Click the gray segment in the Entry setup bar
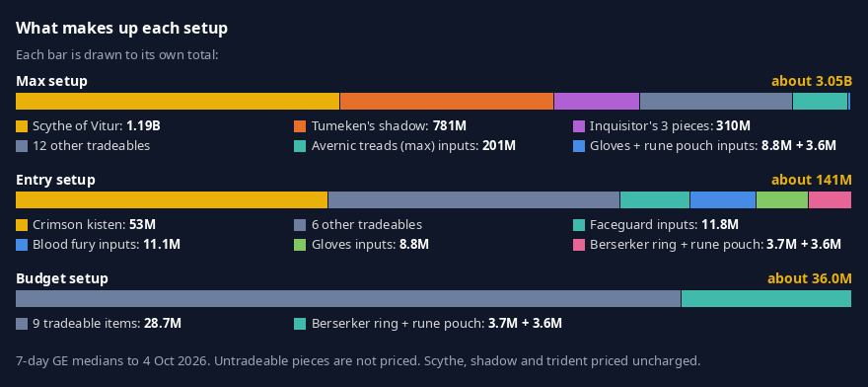The width and height of the screenshot is (868, 387). pyautogui.click(x=473, y=200)
